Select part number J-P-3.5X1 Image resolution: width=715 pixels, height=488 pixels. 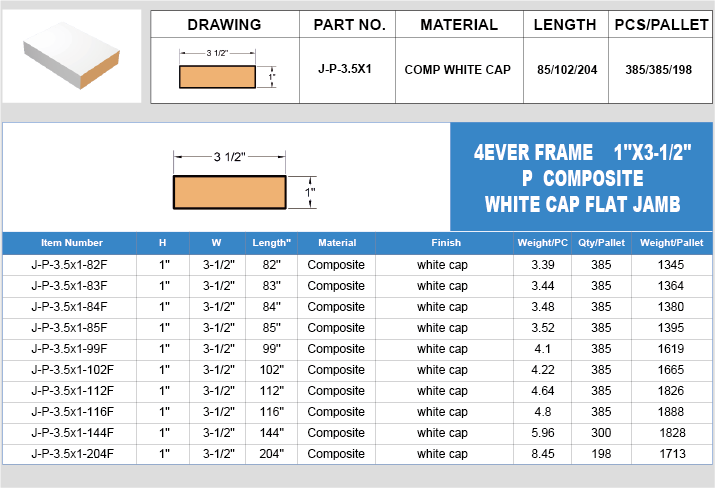coord(345,69)
